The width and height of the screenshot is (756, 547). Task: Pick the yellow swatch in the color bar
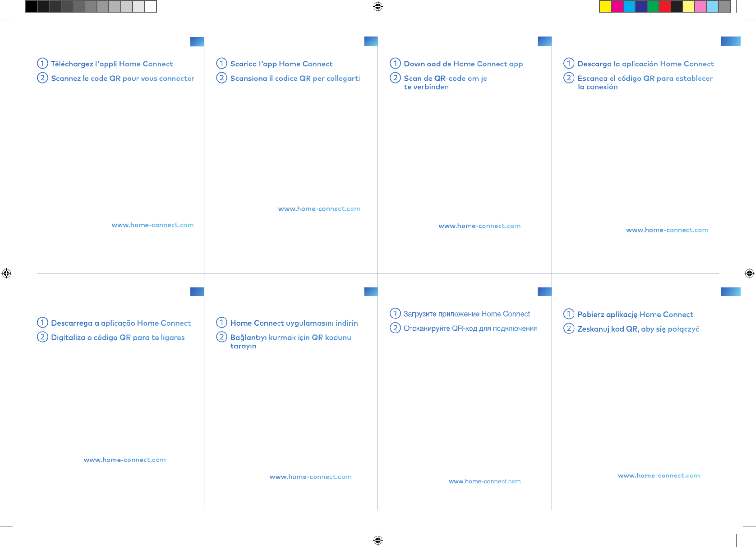pyautogui.click(x=605, y=6)
